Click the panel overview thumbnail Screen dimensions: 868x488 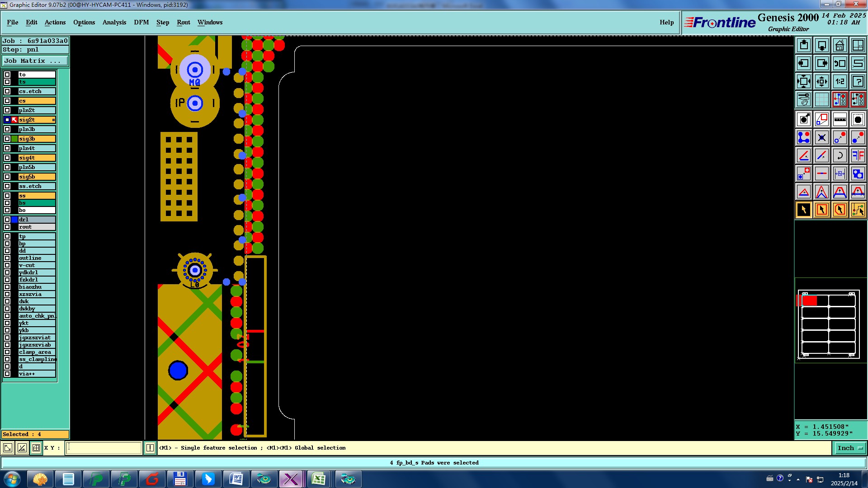pyautogui.click(x=829, y=324)
